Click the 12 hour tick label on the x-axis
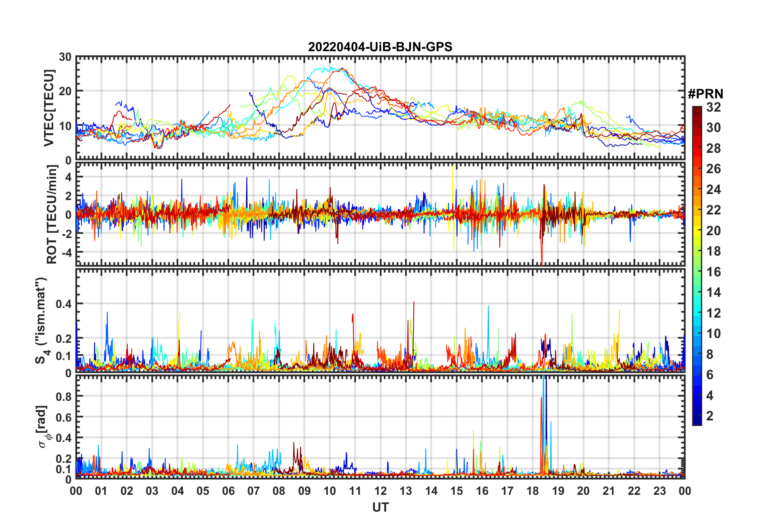 [x=380, y=491]
